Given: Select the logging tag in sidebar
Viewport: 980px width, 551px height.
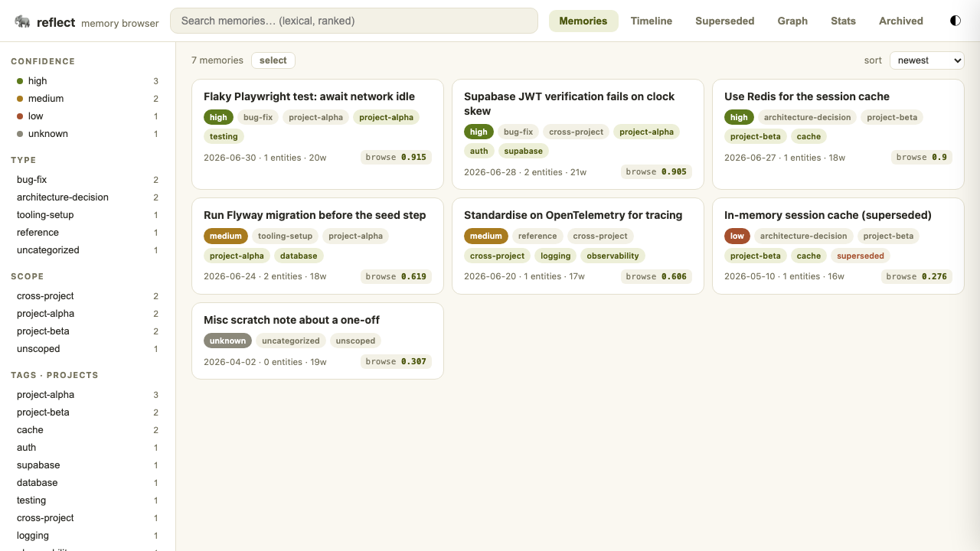Looking at the screenshot, I should (x=87, y=536).
